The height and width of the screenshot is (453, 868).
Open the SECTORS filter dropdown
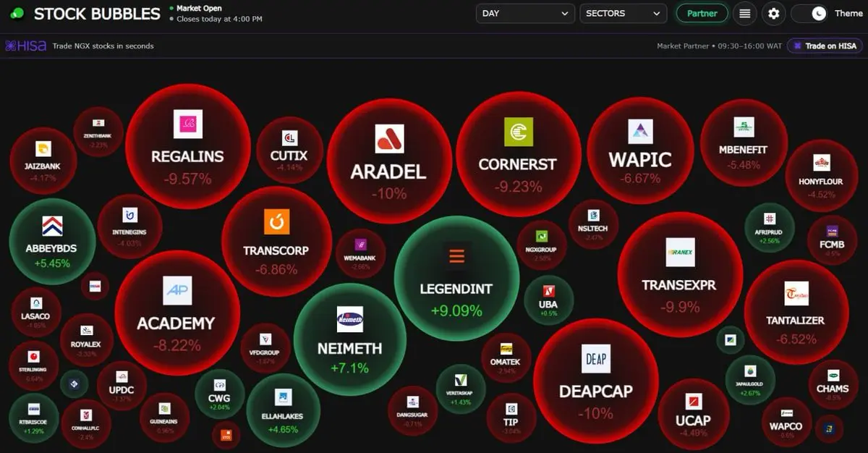click(x=623, y=13)
